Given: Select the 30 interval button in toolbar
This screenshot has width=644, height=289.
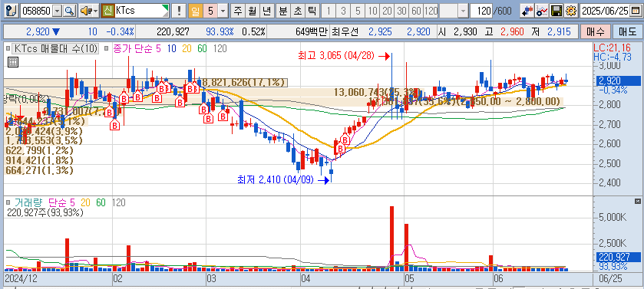Looking at the screenshot, I should (x=401, y=11).
